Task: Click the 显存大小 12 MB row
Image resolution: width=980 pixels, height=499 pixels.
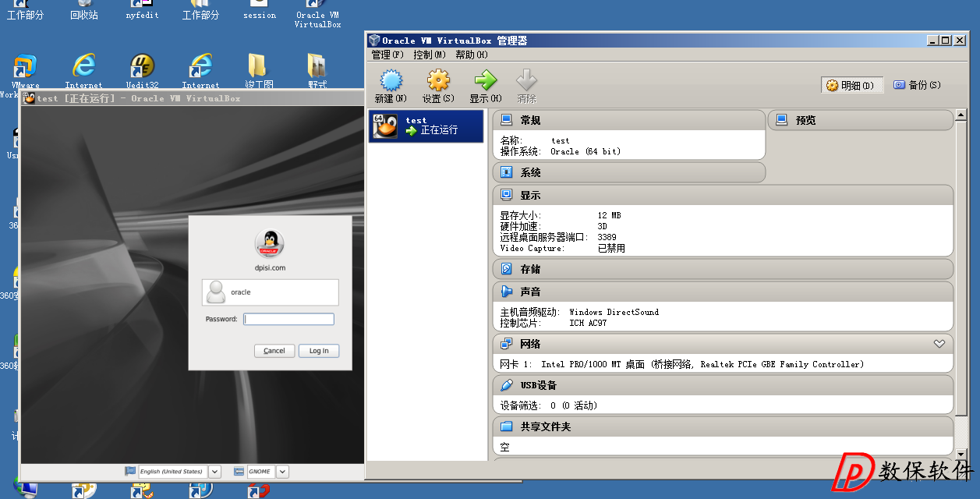Action: [x=561, y=215]
